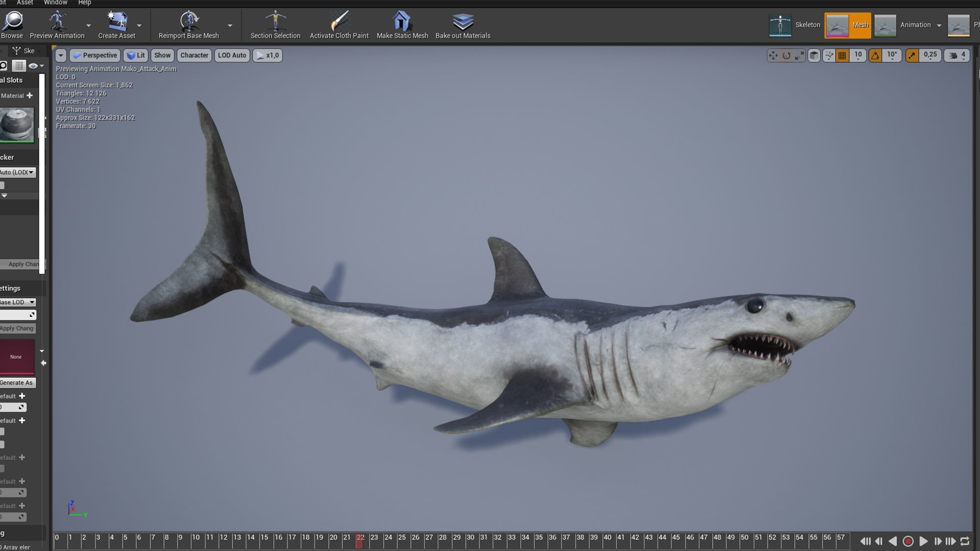Expand Create Asset dropdown arrow
The height and width of the screenshot is (551, 980).
(x=139, y=26)
